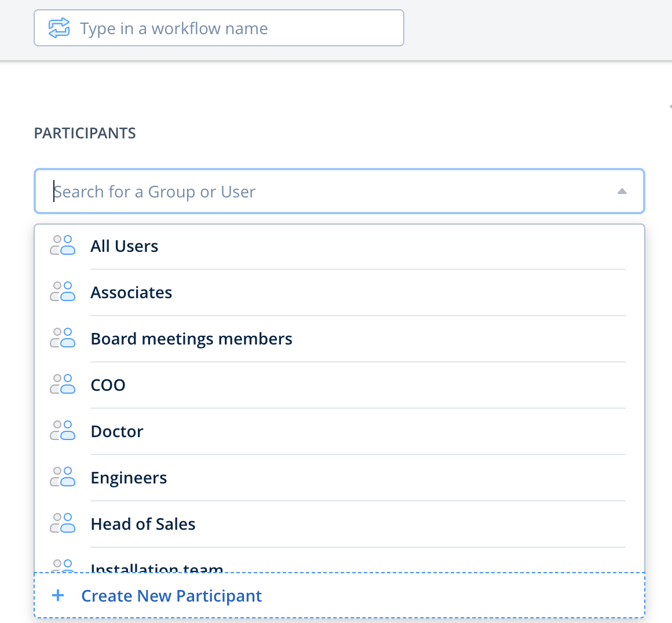Screen dimensions: 672x623
Task: Choose Doctor from participants list
Action: [x=117, y=431]
